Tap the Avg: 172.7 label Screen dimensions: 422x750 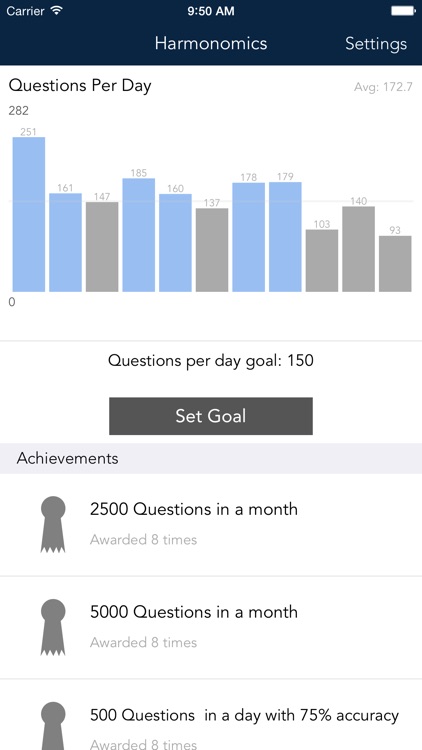383,87
